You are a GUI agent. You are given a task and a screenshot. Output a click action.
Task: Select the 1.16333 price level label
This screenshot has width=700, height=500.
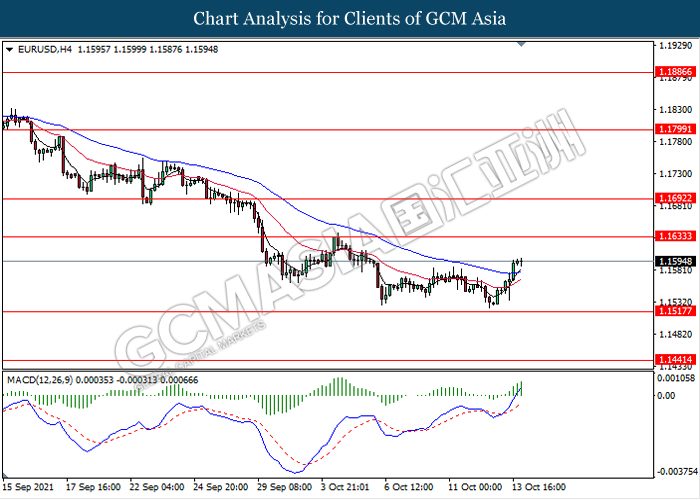click(x=675, y=236)
